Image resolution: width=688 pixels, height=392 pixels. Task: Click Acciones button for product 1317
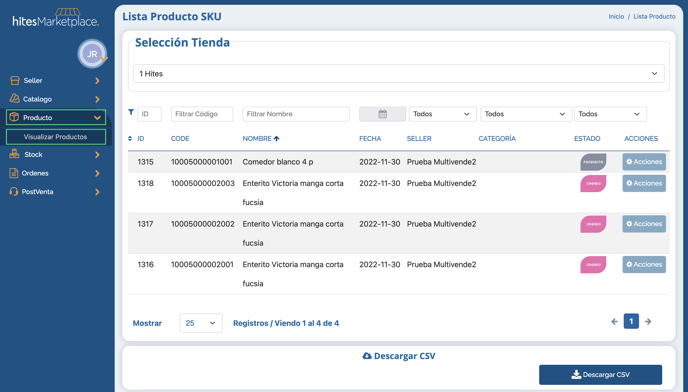[x=644, y=223]
